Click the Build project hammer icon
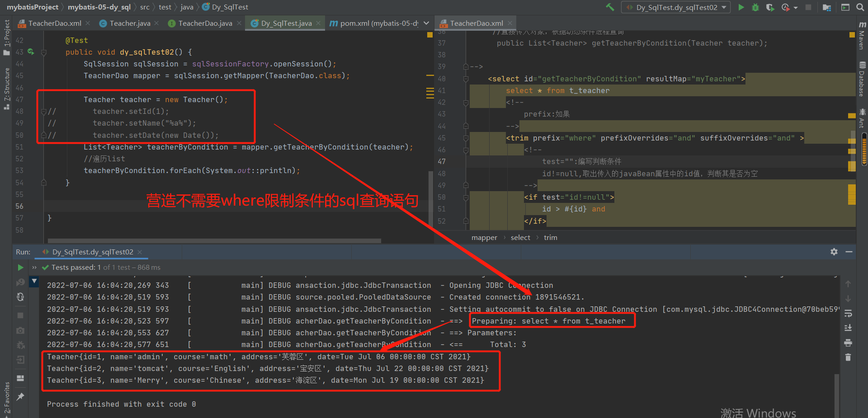Image resolution: width=868 pixels, height=418 pixels. [610, 7]
